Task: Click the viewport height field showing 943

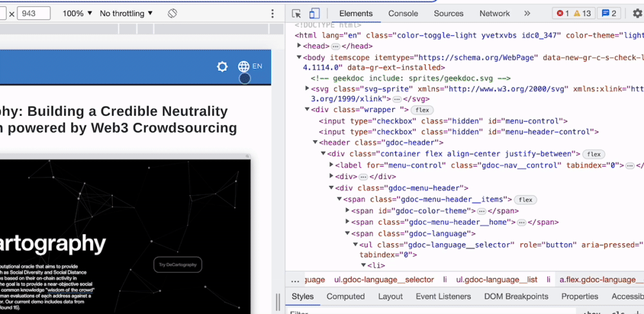Action: pos(33,14)
